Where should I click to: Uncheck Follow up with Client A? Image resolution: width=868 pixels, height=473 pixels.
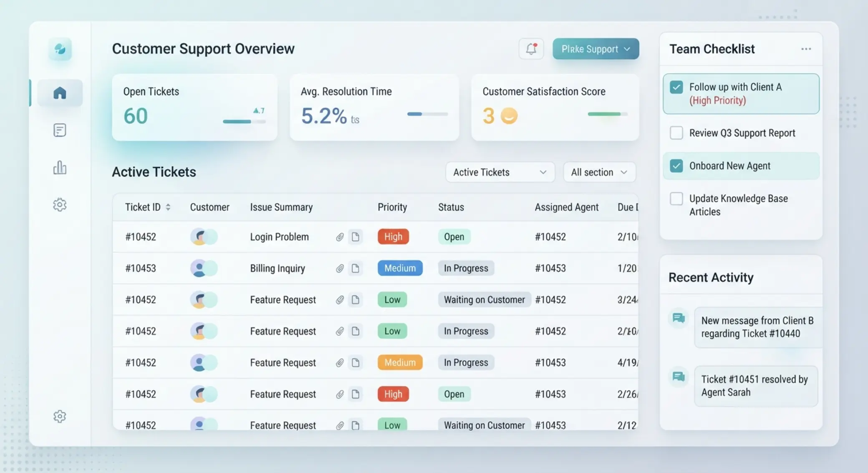pos(676,87)
